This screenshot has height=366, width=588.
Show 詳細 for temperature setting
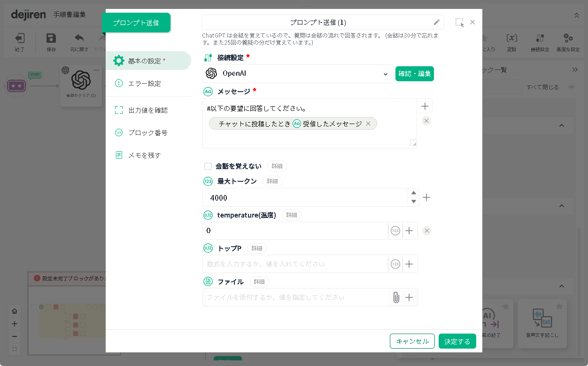click(292, 215)
